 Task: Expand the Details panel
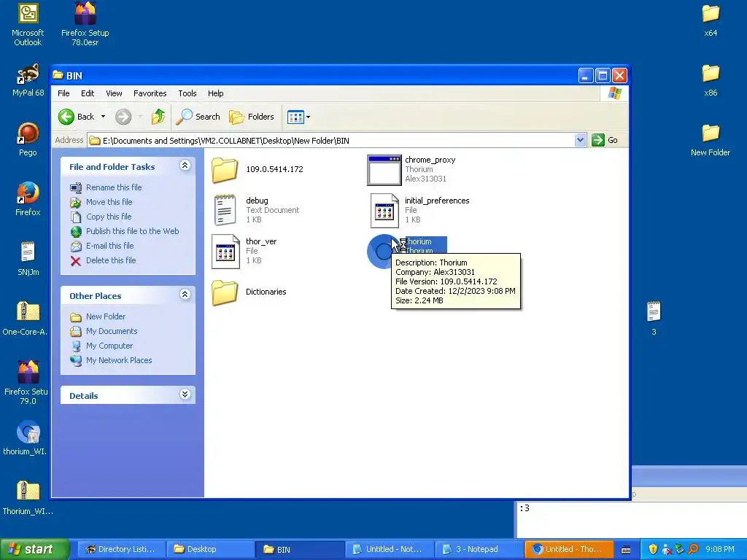pos(185,394)
